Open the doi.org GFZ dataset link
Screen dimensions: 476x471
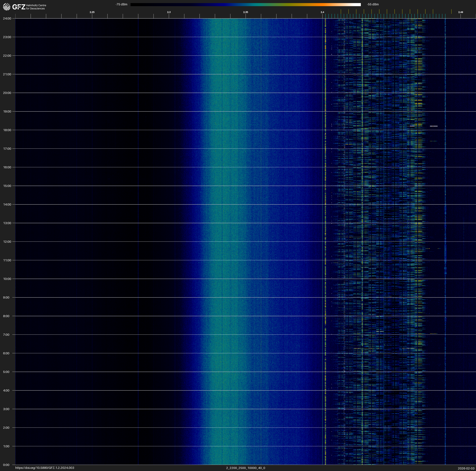coord(45,468)
